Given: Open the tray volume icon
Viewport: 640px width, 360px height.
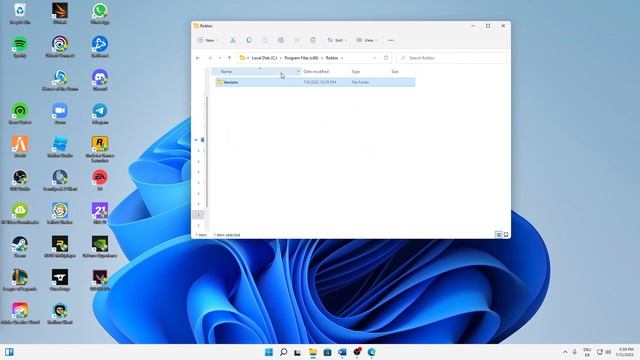Looking at the screenshot, I should (x=608, y=352).
